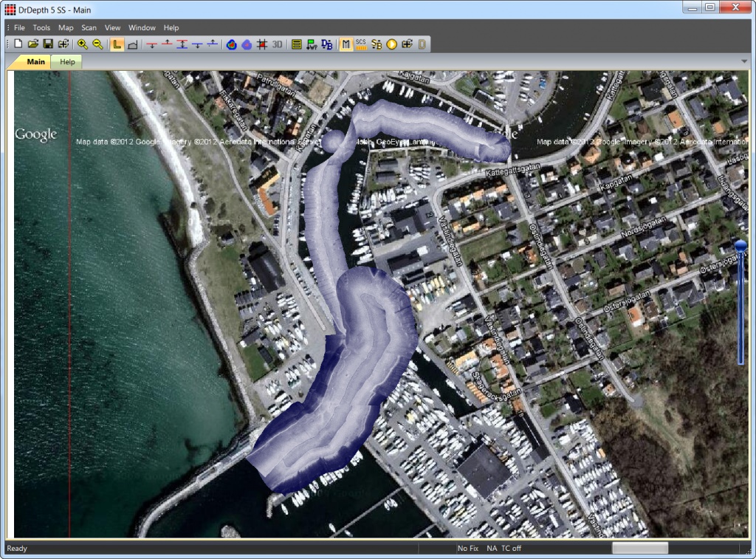Viewport: 756px width, 559px height.
Task: Toggle the highlighted L map mode button
Action: click(117, 44)
